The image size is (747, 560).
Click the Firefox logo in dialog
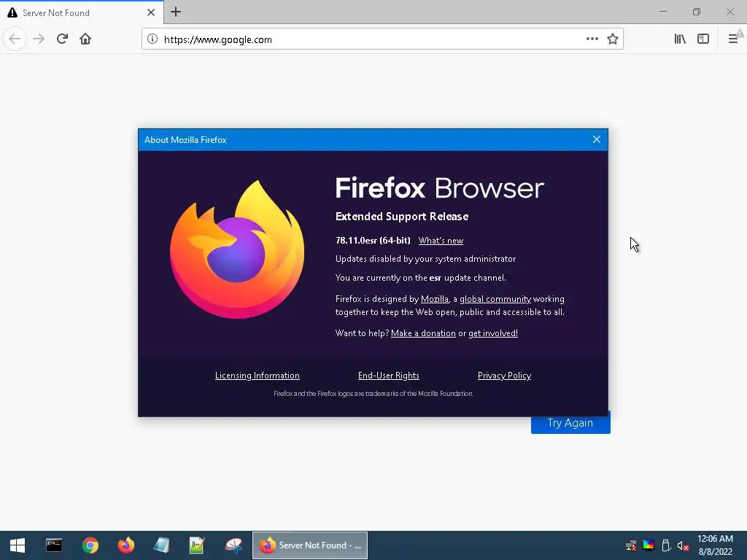coord(237,249)
